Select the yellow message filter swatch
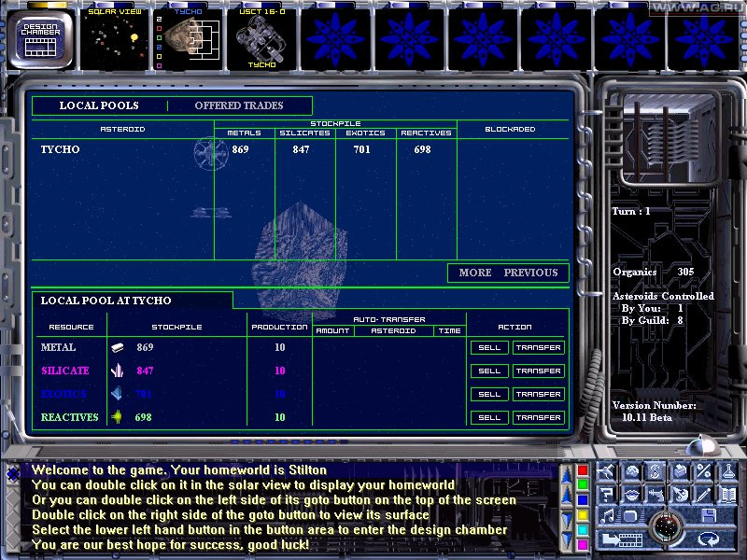The height and width of the screenshot is (560, 747). pos(583,515)
